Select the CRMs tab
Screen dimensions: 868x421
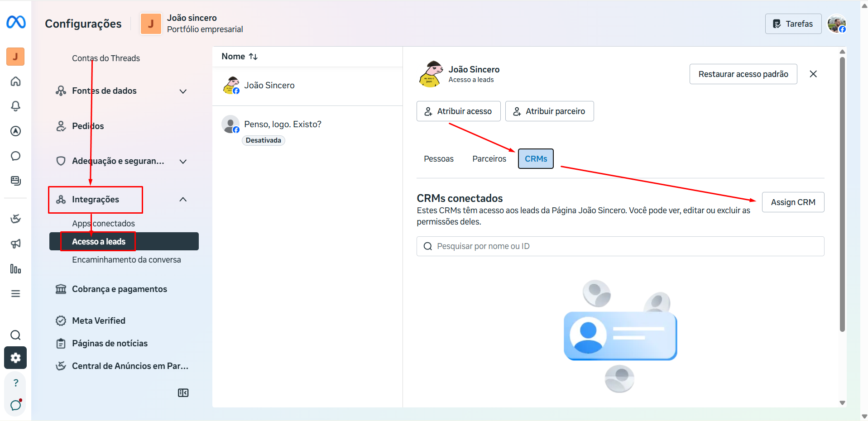click(x=536, y=159)
